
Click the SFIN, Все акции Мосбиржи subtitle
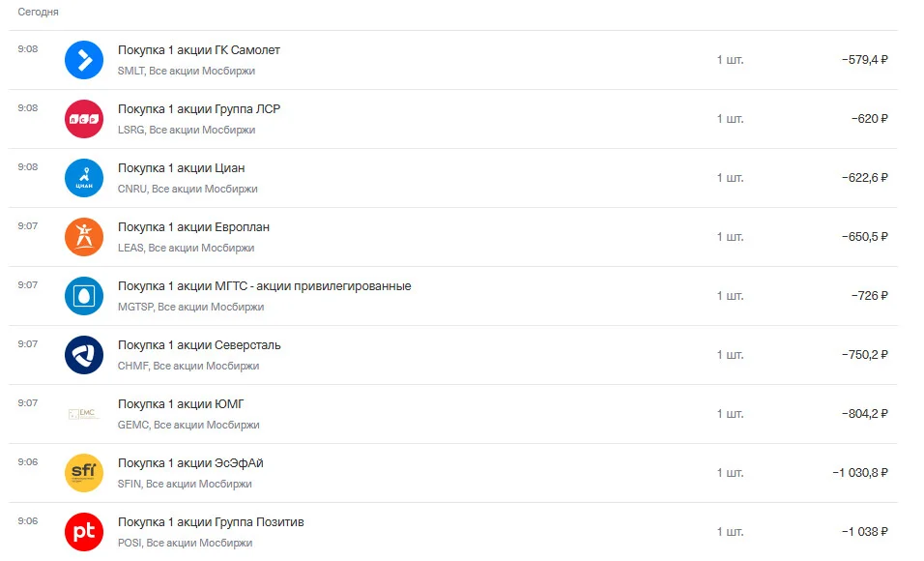[x=185, y=484]
